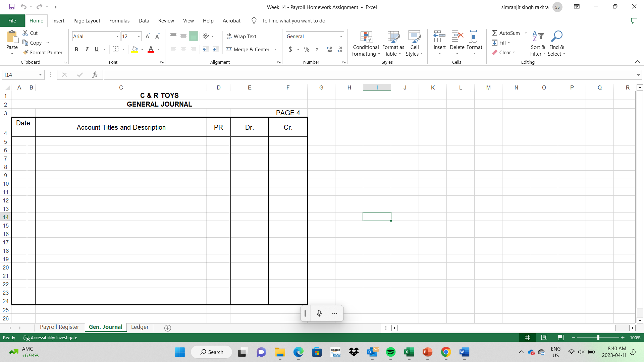This screenshot has width=644, height=362.
Task: Open the Conditional Formatting tool
Action: pyautogui.click(x=366, y=43)
